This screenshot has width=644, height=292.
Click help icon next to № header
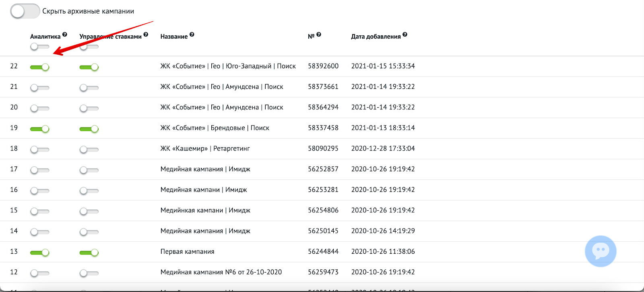[319, 35]
